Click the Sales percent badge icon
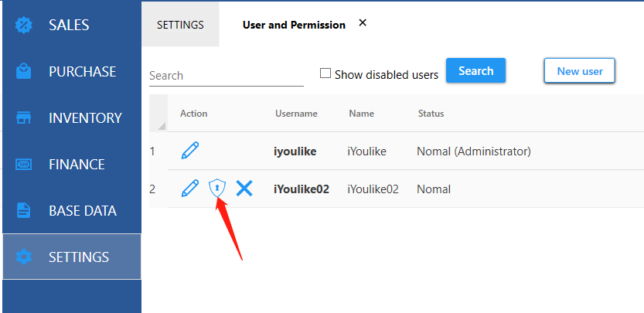644x313 pixels. coord(23,25)
